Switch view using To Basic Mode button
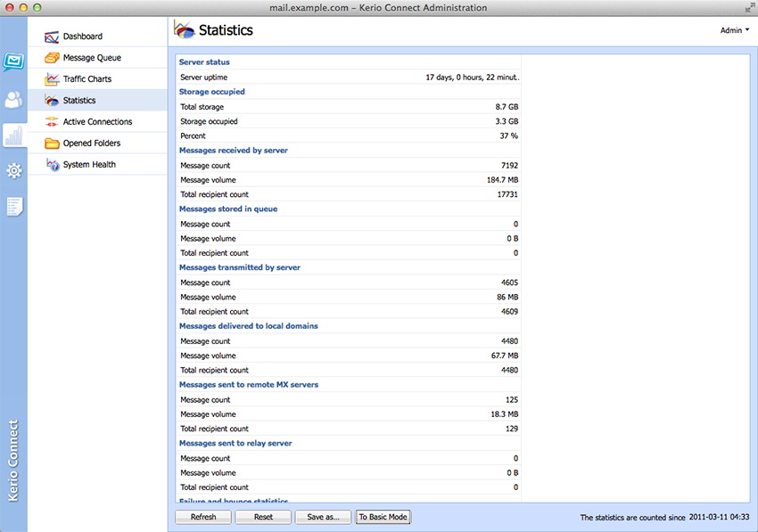This screenshot has width=758, height=532. coord(383,517)
